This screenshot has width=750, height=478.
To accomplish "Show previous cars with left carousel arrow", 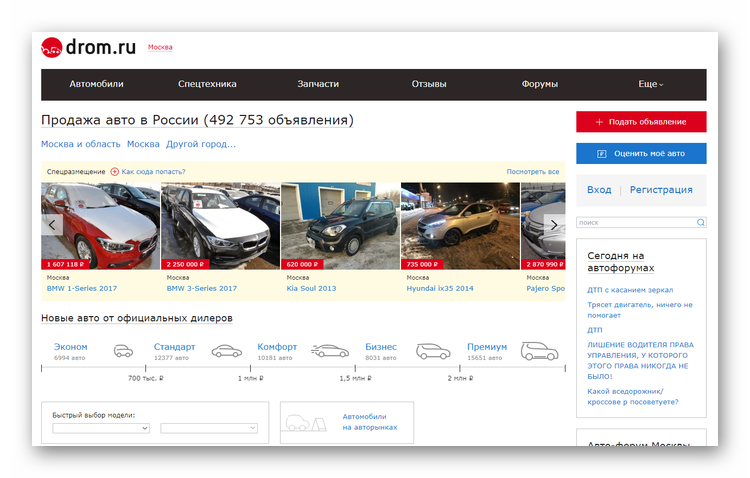I will (52, 224).
